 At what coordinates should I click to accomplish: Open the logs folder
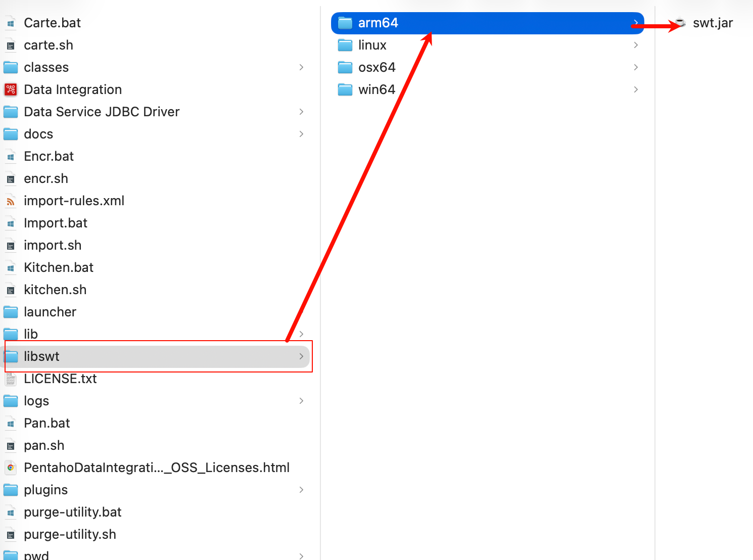(x=36, y=401)
